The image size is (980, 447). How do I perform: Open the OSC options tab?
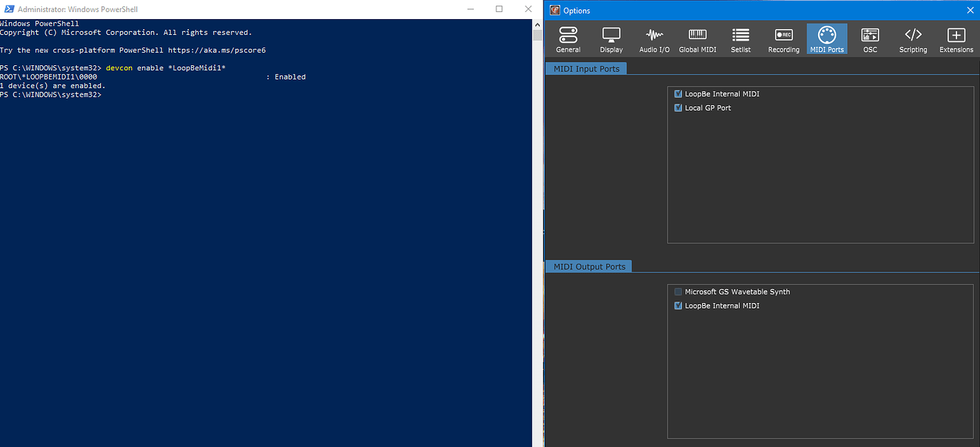coord(870,40)
